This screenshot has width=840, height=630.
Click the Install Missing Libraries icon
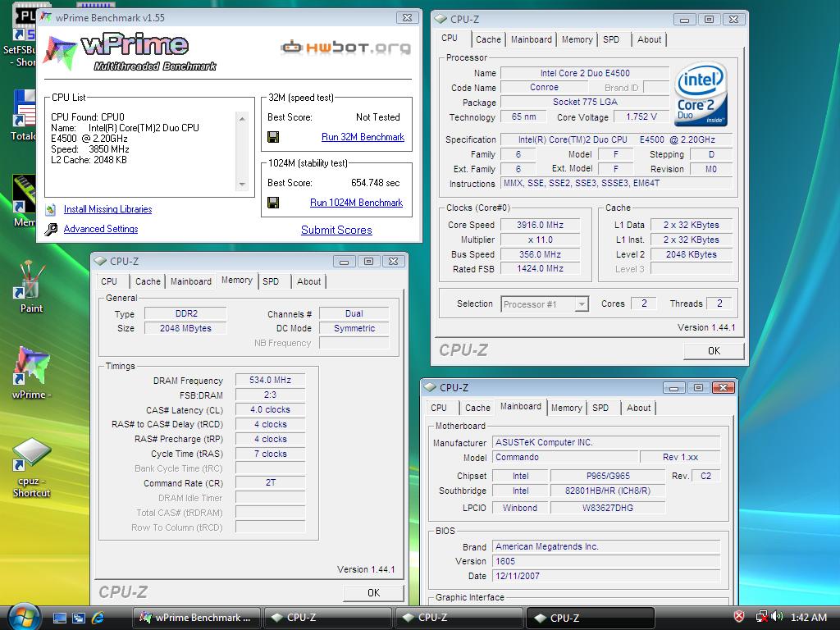[x=51, y=209]
